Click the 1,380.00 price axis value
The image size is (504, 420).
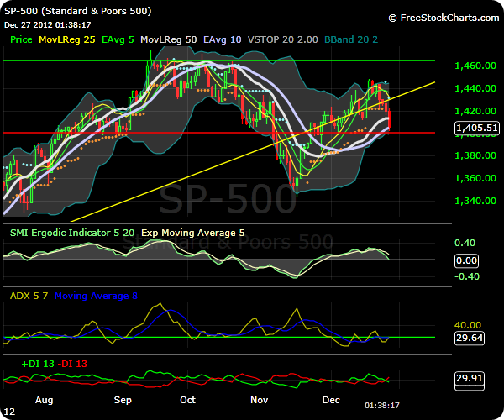coord(475,155)
